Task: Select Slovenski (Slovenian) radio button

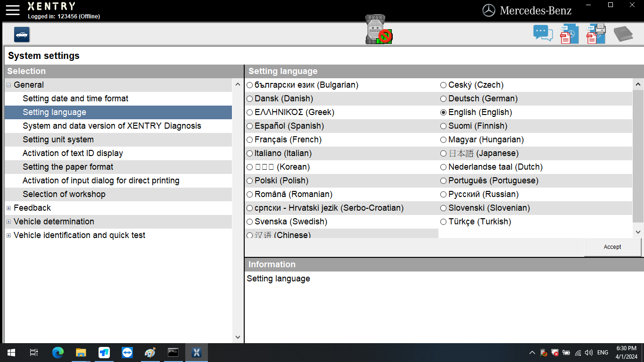Action: (x=443, y=208)
